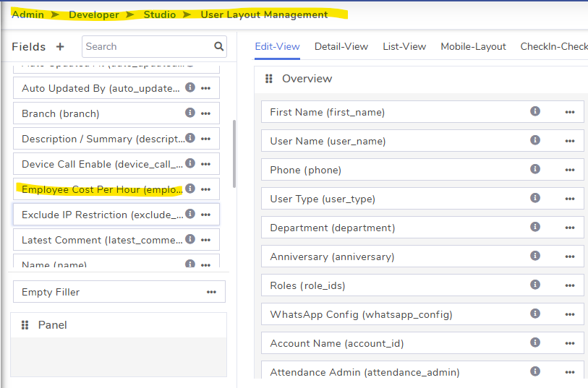Go to Developer in the breadcrumb
Viewport: 588px width, 388px height.
coord(94,14)
